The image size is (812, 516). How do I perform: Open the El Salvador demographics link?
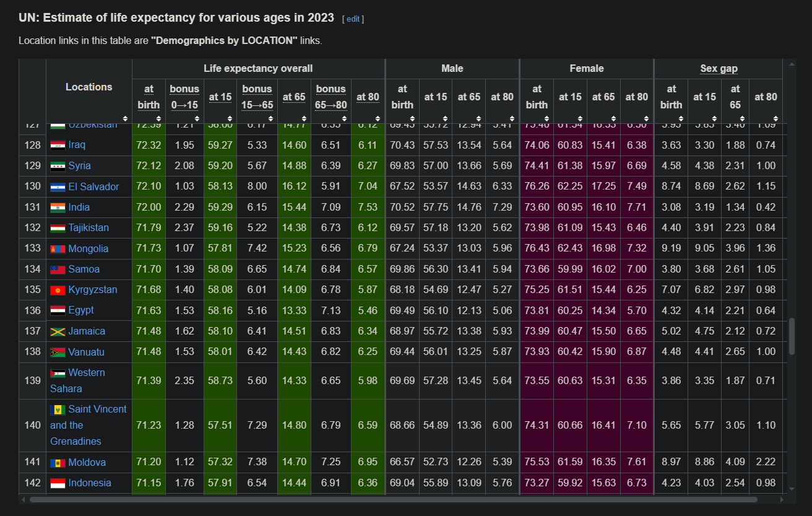pos(93,186)
